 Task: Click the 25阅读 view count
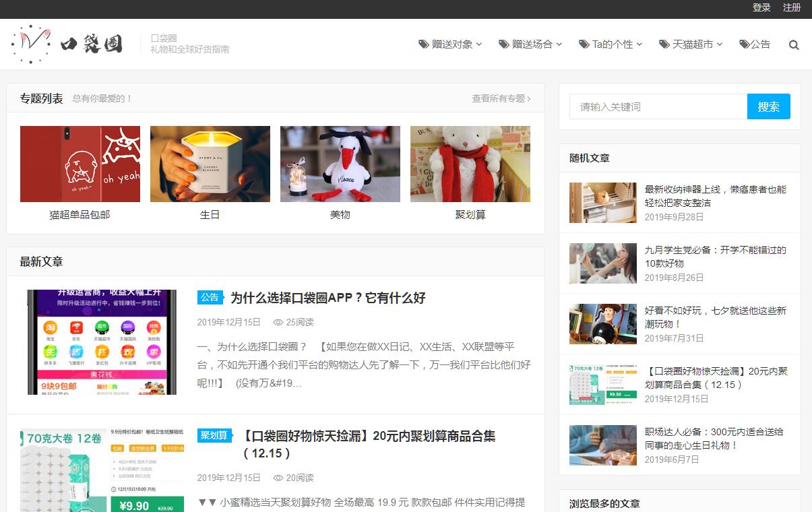300,322
